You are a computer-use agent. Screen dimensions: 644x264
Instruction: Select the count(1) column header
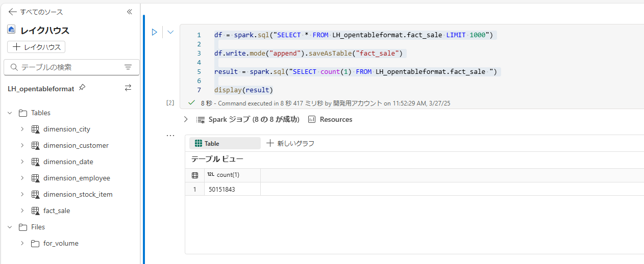232,175
